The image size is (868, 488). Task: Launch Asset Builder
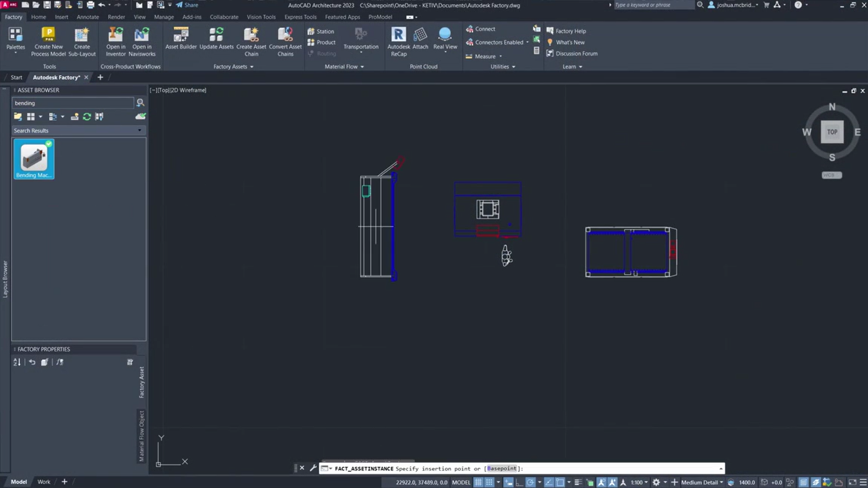pyautogui.click(x=181, y=38)
